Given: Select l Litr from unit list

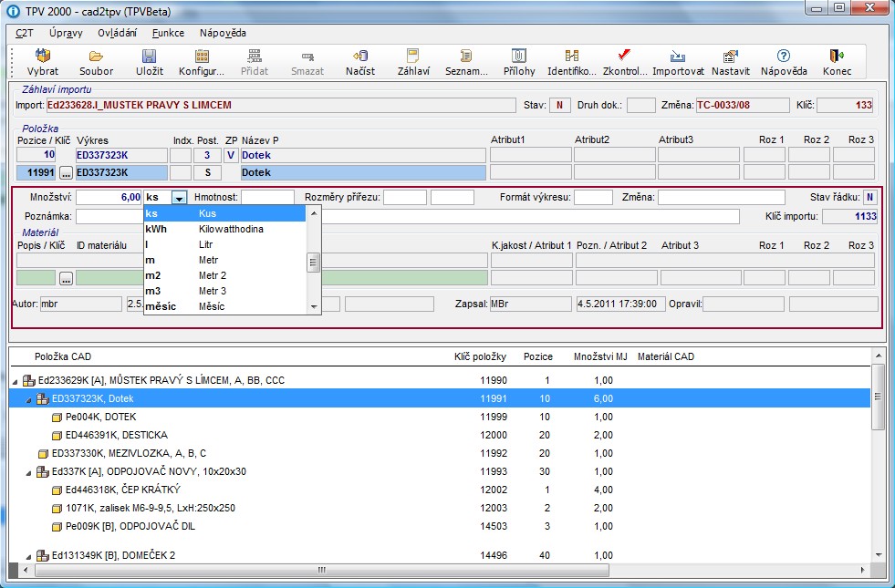Looking at the screenshot, I should point(225,244).
